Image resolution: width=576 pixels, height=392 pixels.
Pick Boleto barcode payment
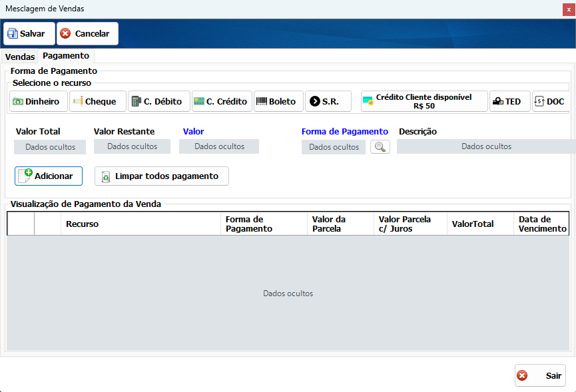click(278, 101)
